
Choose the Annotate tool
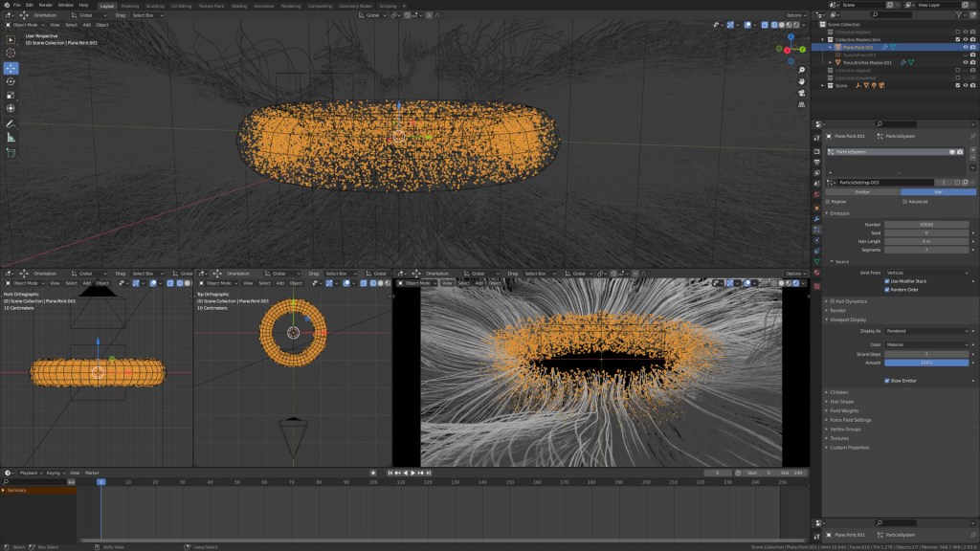[11, 123]
